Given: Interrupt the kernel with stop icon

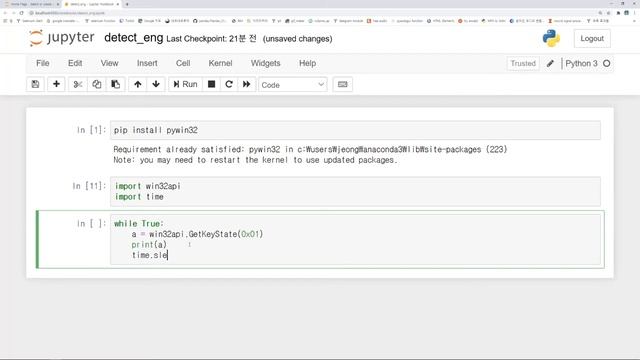Looking at the screenshot, I should pos(211,84).
